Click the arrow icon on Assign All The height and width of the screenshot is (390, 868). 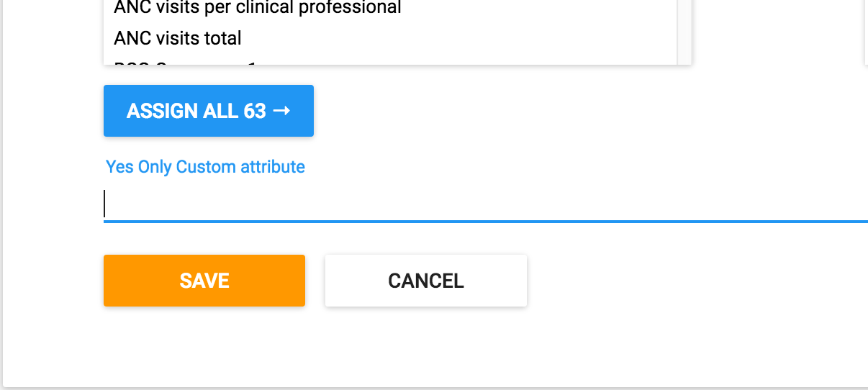click(282, 111)
